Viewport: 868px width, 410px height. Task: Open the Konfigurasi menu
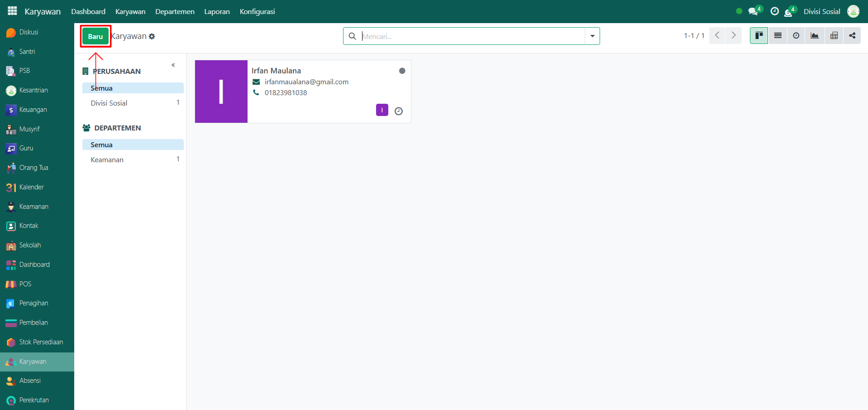(257, 12)
